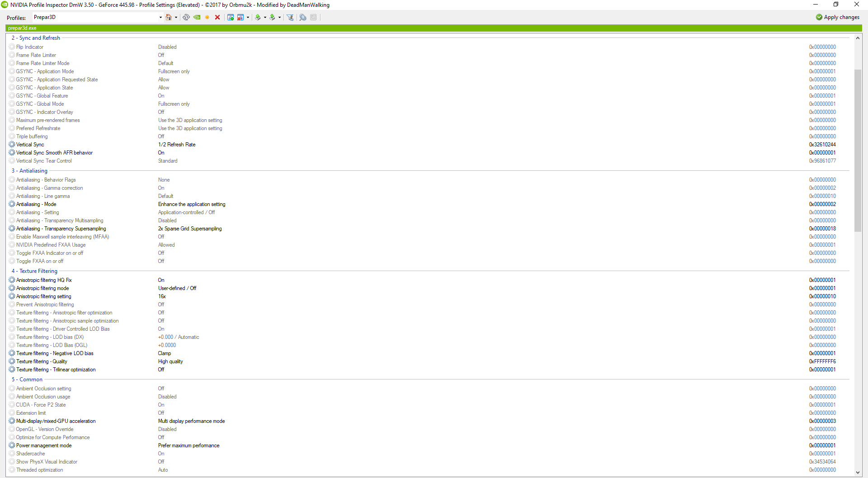The height and width of the screenshot is (478, 868).
Task: Select the Vertical Sync Tear Control row
Action: pos(429,161)
